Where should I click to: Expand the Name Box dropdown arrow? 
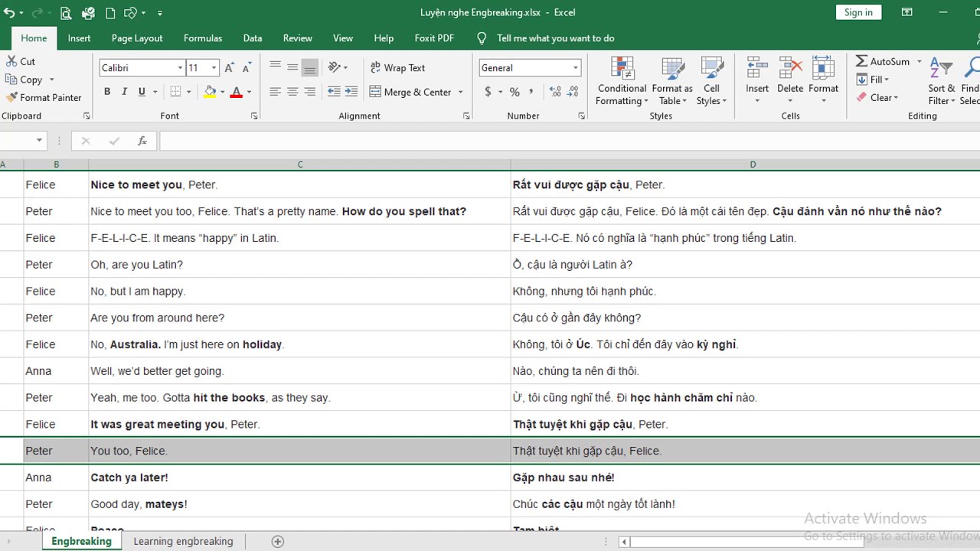point(39,141)
